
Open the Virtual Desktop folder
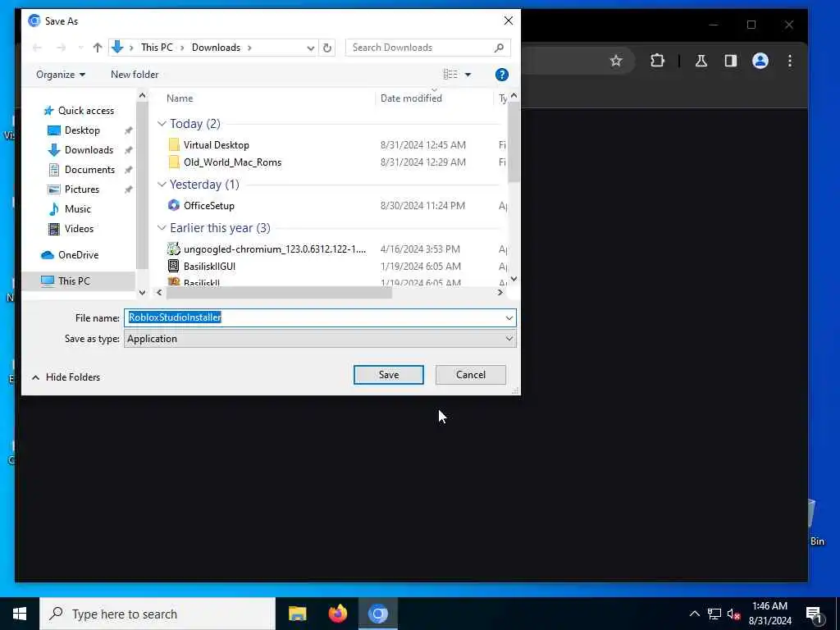[x=217, y=145]
